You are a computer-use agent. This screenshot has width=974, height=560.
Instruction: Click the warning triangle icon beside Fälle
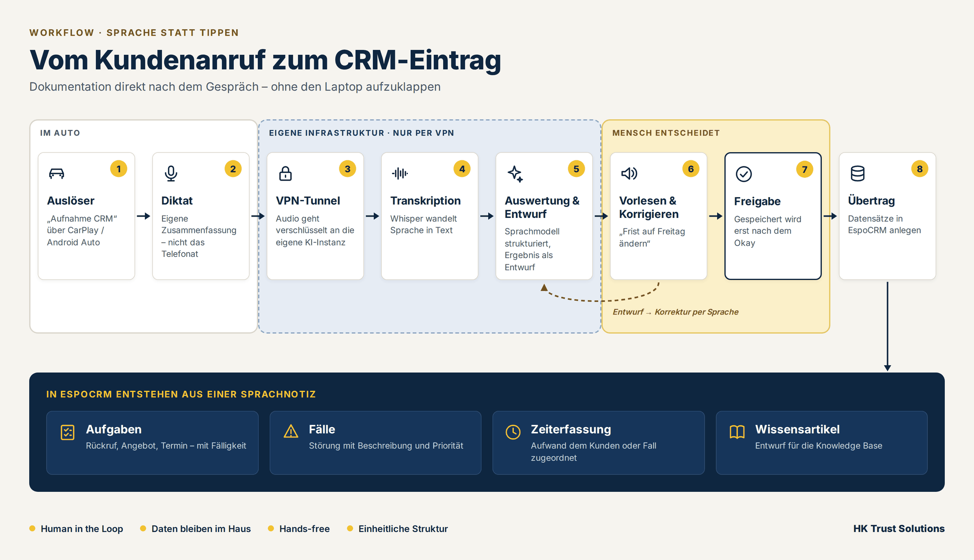pos(291,431)
